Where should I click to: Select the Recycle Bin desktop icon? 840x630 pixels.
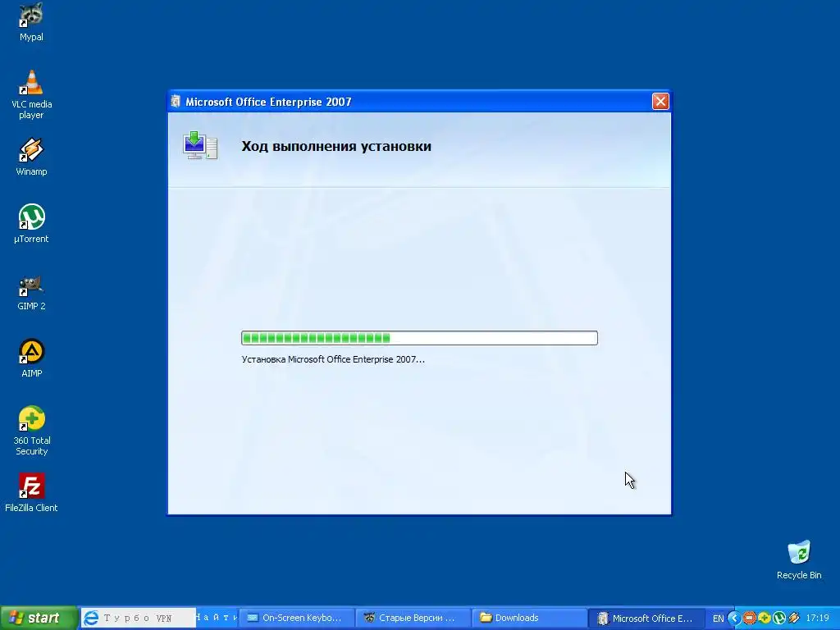click(x=799, y=559)
